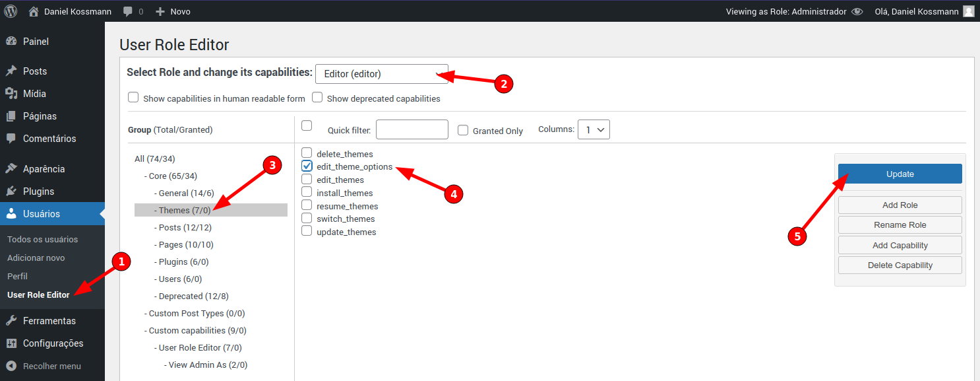The image size is (980, 381).
Task: Toggle the select-all capabilities checkbox
Action: click(307, 125)
